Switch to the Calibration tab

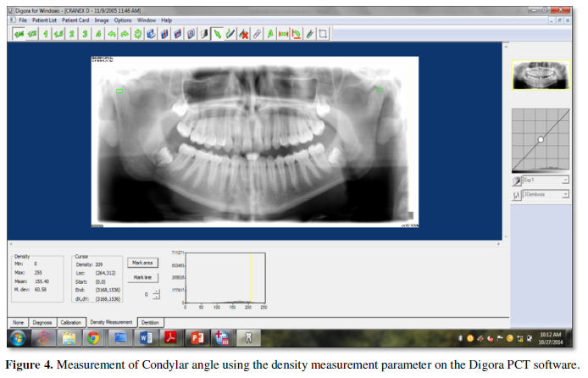pos(70,322)
